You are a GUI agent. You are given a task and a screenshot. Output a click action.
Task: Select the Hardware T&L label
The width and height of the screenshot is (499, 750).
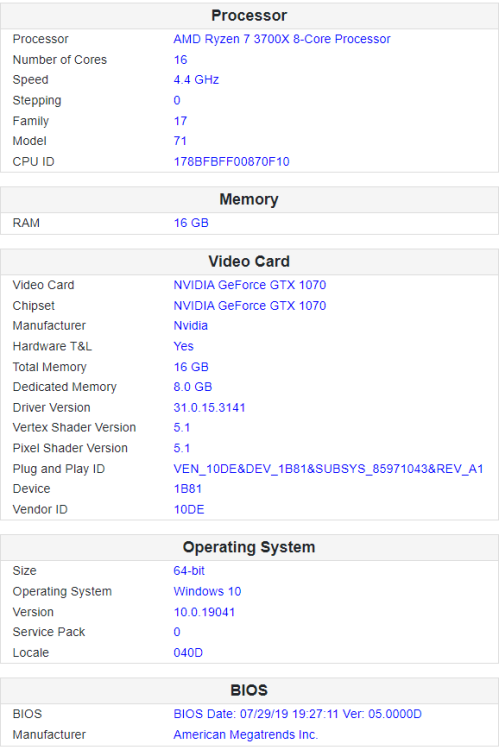pos(52,346)
